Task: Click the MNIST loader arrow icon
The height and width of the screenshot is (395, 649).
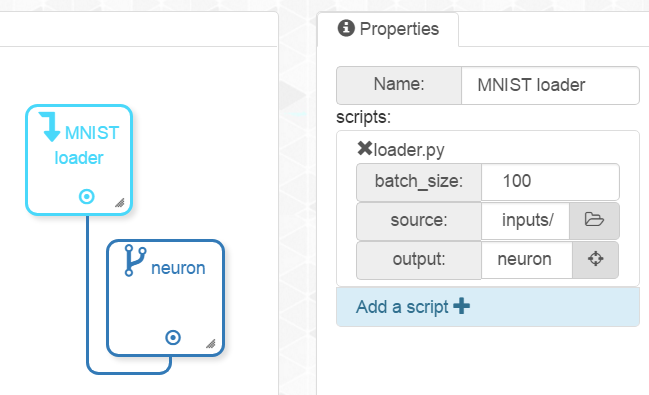Action: point(50,127)
